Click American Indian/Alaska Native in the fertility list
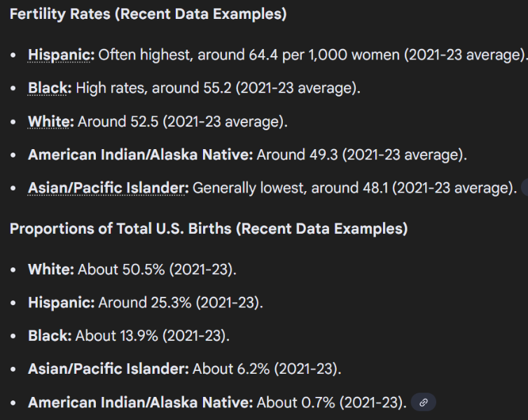Viewport: 528px width, 420px height. tap(140, 155)
